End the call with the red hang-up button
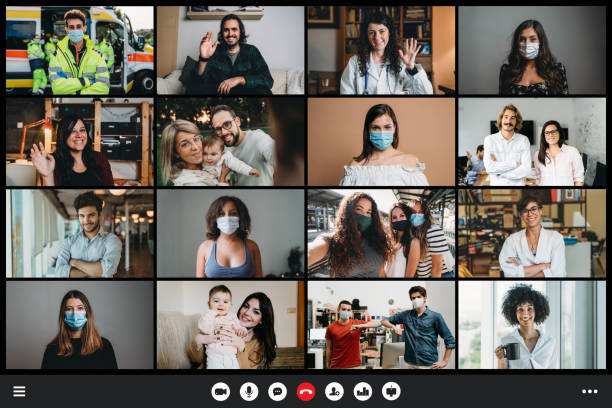This screenshot has width=612, height=408. 306,391
